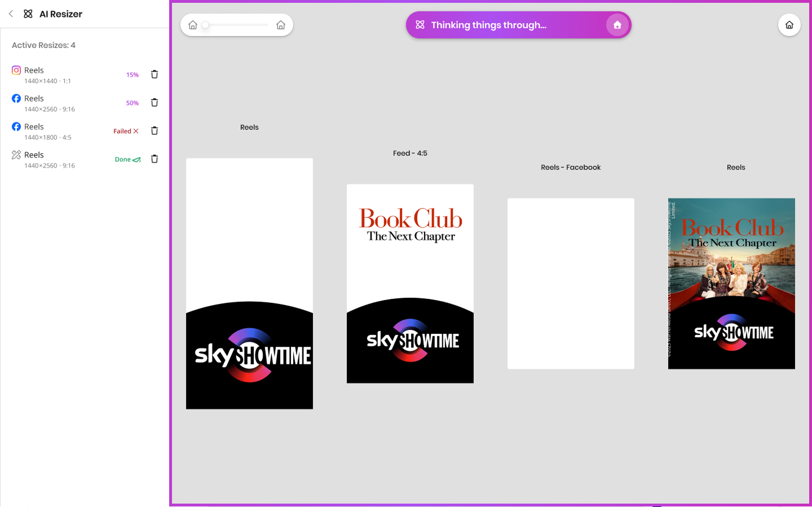Image resolution: width=812 pixels, height=507 pixels.
Task: Delete the Instagram Reels 1440×1440 resize
Action: (x=155, y=74)
